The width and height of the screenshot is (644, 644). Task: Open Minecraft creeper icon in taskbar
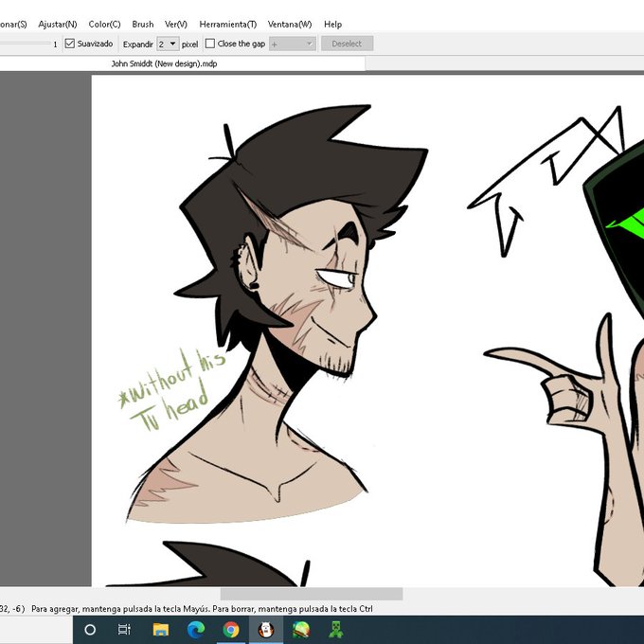[x=336, y=630]
